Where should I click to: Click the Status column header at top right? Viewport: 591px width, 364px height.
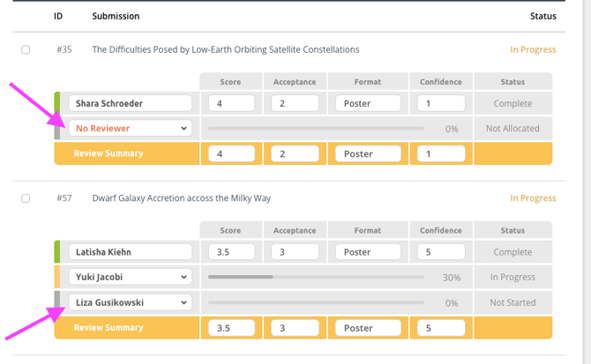click(542, 16)
